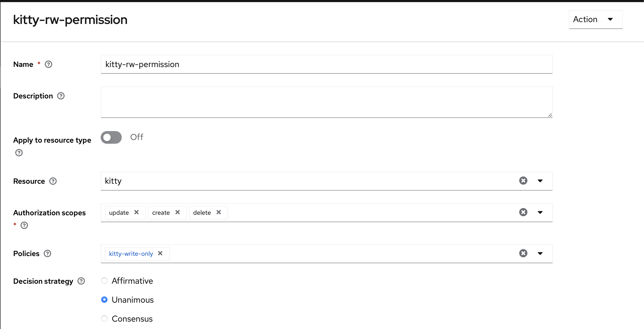644x329 pixels.
Task: Show help for Apply to resource type
Action: pyautogui.click(x=19, y=153)
